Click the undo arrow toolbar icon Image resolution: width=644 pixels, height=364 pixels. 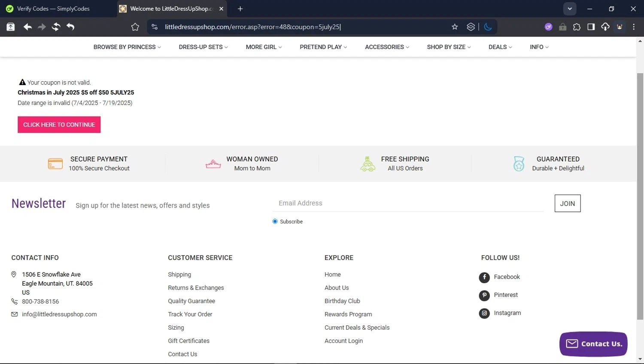point(70,27)
